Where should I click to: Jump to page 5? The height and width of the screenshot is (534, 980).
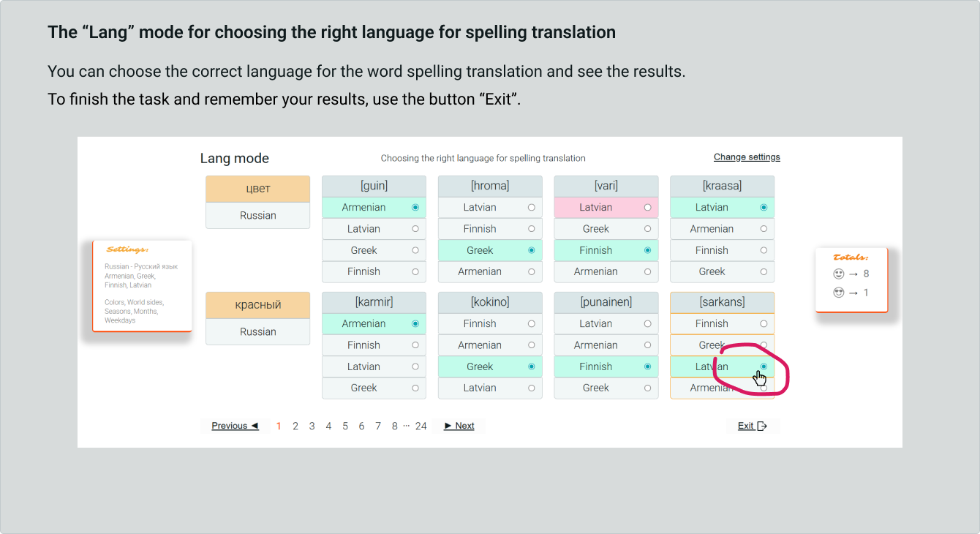345,426
